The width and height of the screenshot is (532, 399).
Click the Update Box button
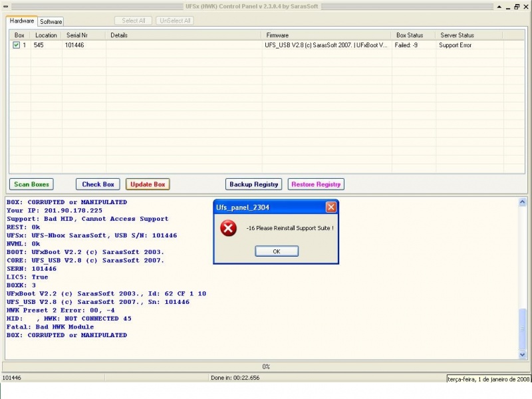tap(148, 184)
